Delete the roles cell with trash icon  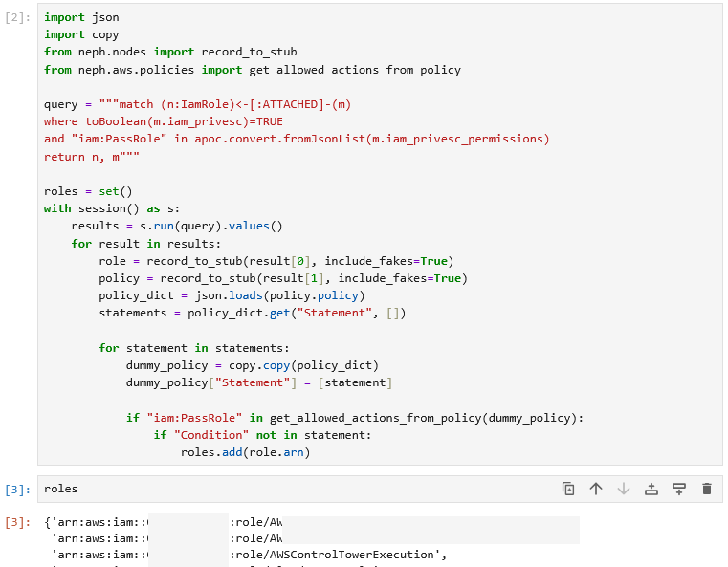pyautogui.click(x=707, y=489)
